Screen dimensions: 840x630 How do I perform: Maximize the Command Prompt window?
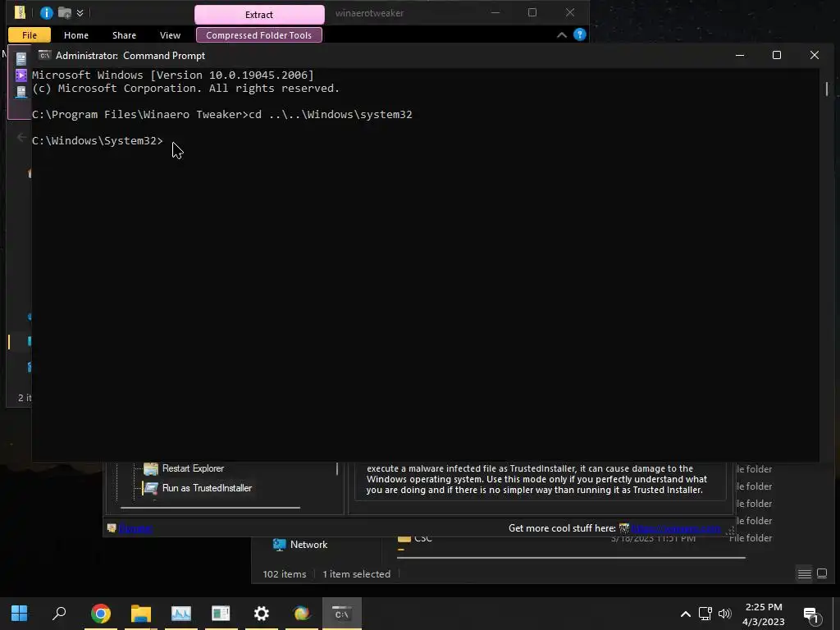(x=777, y=55)
